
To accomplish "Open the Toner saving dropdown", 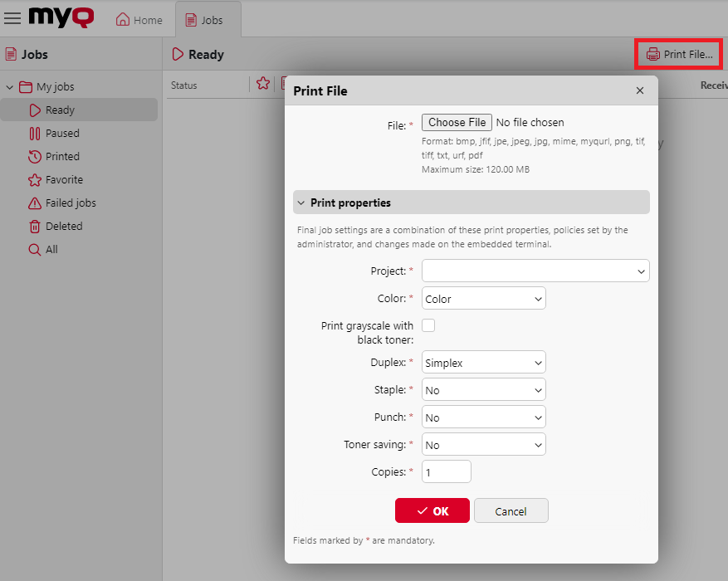I will pyautogui.click(x=483, y=444).
